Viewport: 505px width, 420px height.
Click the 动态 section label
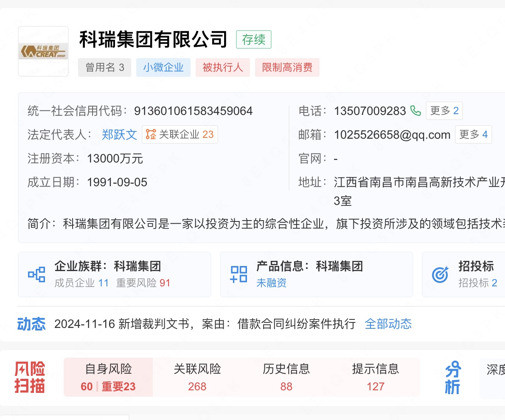click(31, 324)
